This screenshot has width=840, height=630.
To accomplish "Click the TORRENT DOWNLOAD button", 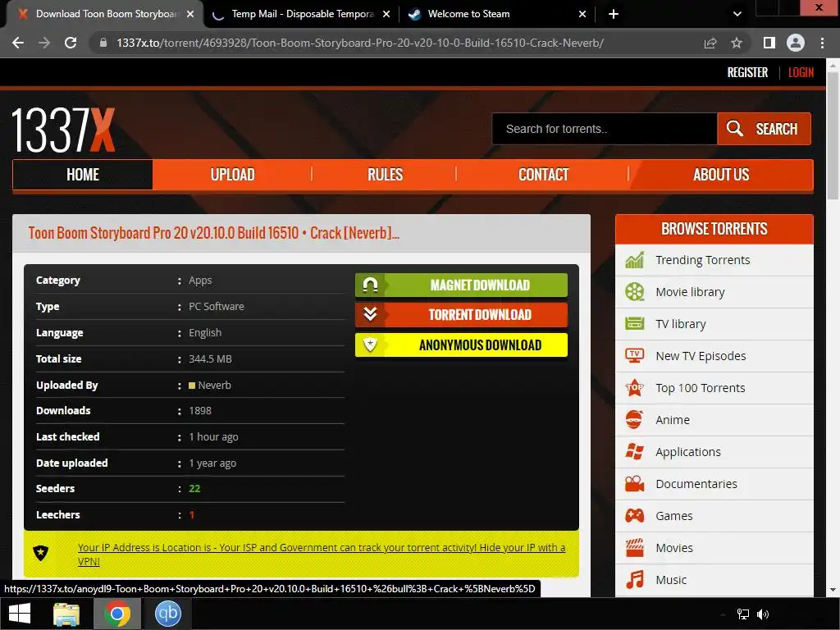I will (x=461, y=314).
